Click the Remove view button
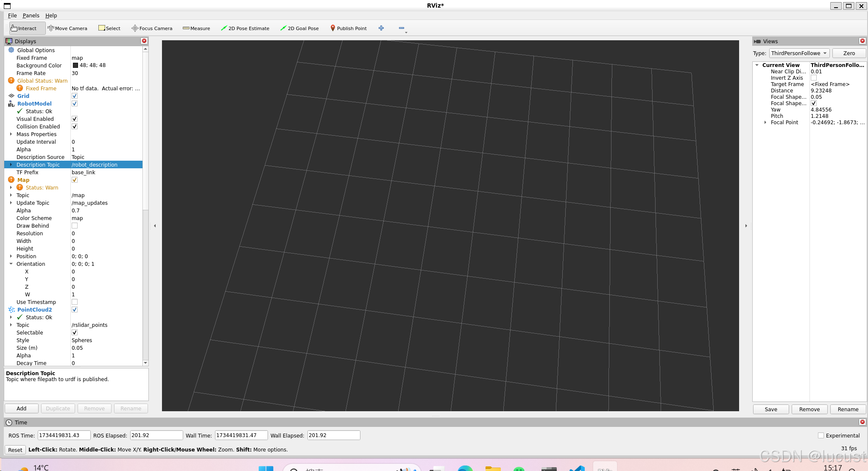Screen dimensions: 868x471 click(x=809, y=409)
